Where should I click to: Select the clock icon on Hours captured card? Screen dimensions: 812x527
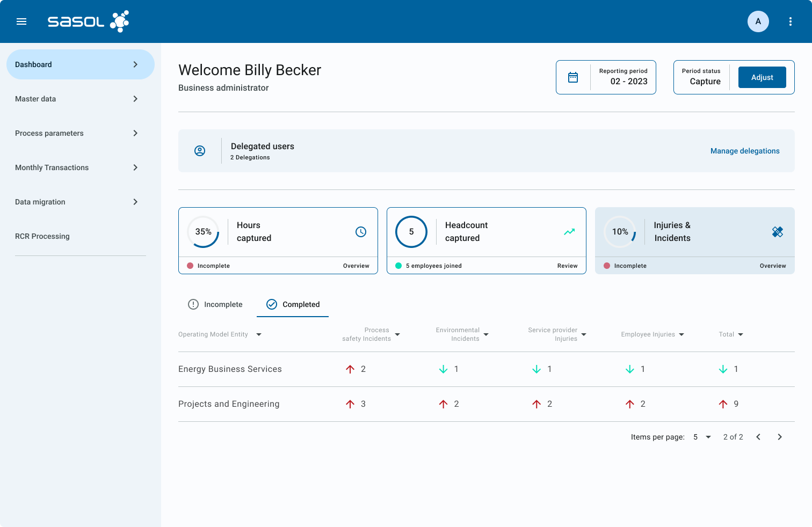[360, 232]
